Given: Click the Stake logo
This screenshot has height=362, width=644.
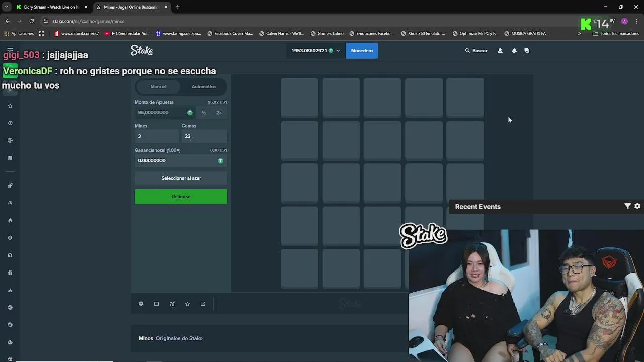Looking at the screenshot, I should pyautogui.click(x=142, y=50).
